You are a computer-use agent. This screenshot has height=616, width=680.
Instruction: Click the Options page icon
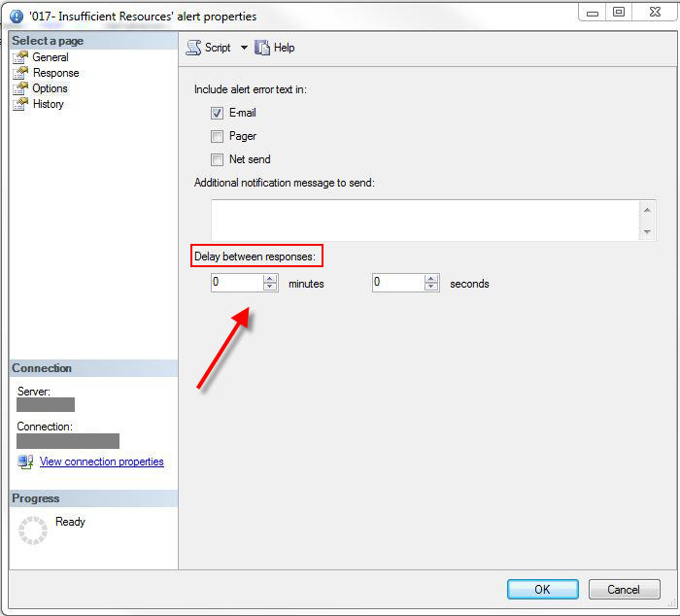click(x=20, y=88)
